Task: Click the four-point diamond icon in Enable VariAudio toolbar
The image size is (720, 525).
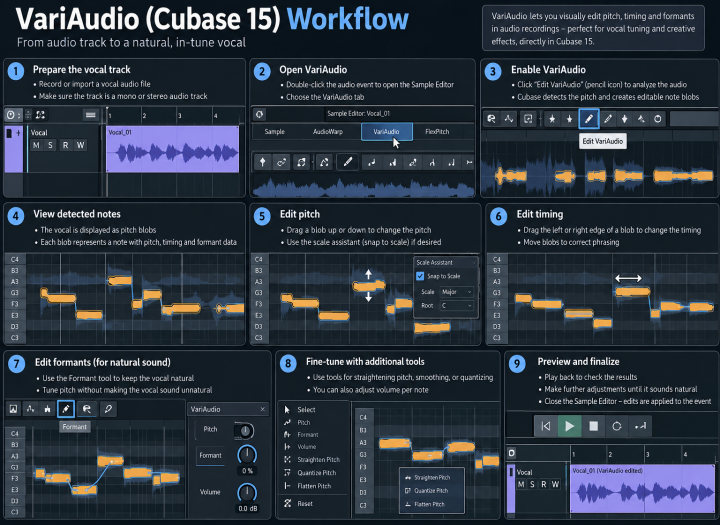Action: [x=624, y=119]
